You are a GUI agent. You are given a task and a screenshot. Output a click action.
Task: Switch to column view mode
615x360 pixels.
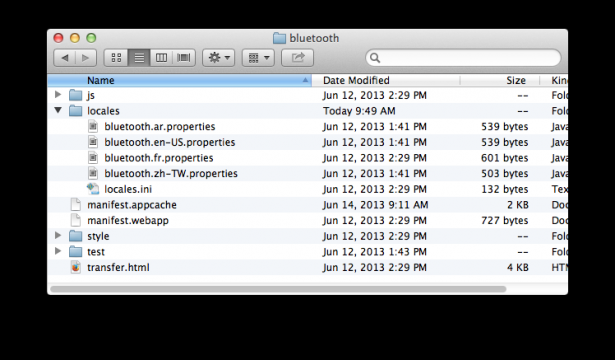pos(161,58)
